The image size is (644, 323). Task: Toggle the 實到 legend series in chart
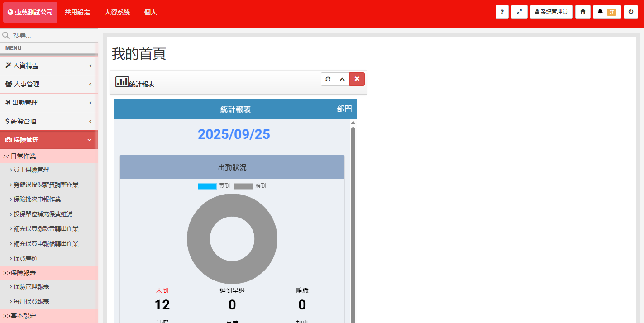pyautogui.click(x=214, y=186)
